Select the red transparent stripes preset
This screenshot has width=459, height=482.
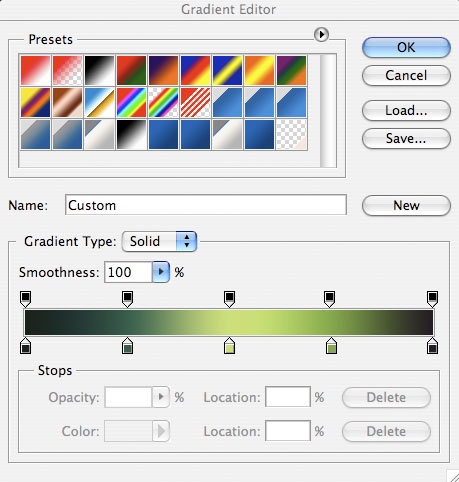[195, 102]
